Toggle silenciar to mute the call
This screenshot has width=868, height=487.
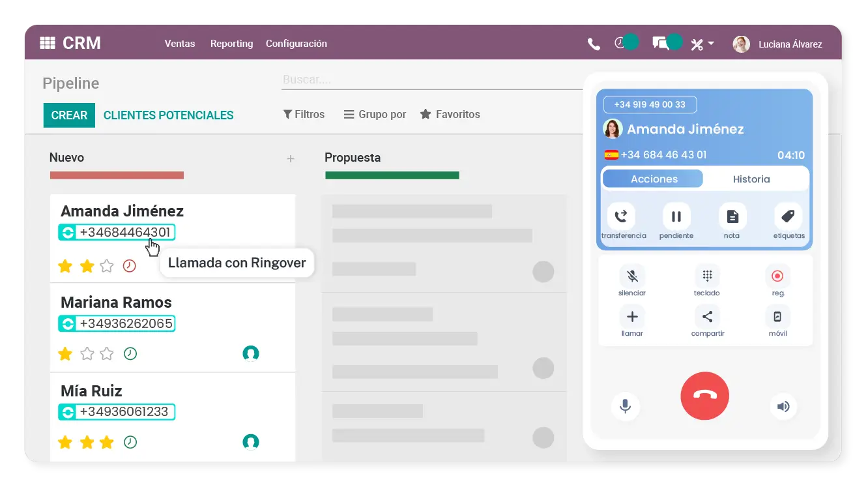[631, 276]
